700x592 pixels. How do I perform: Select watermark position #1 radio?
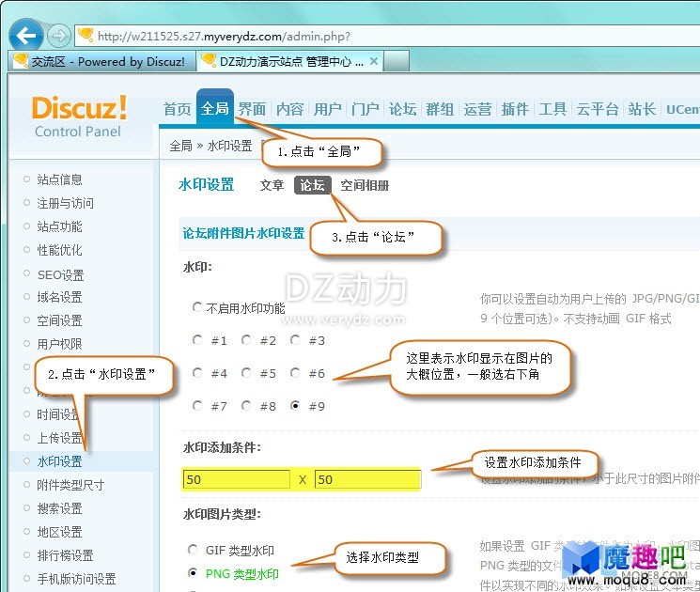pos(197,340)
